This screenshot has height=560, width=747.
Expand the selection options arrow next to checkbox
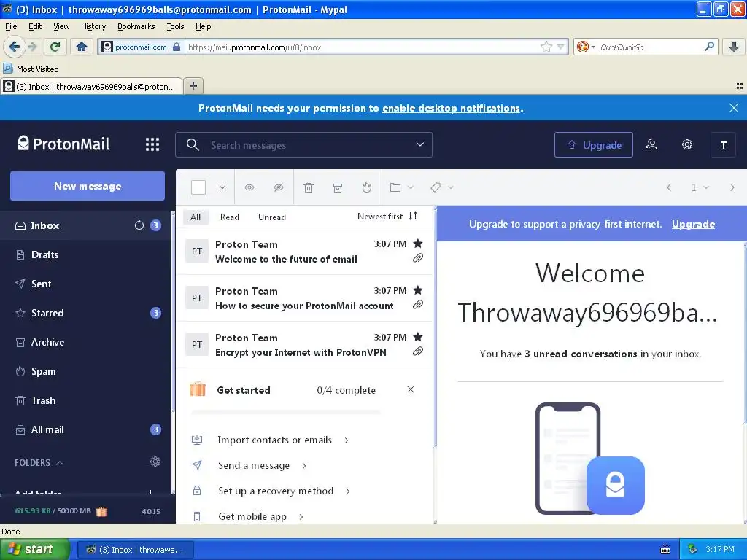coord(222,187)
